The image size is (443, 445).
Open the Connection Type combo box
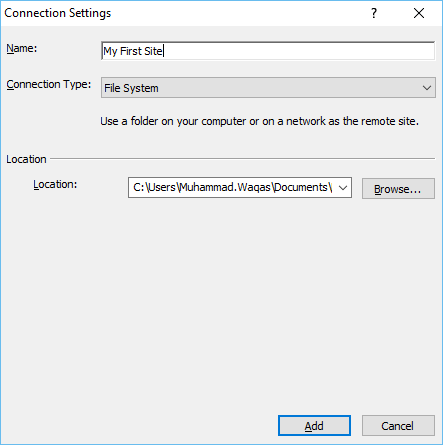click(268, 88)
